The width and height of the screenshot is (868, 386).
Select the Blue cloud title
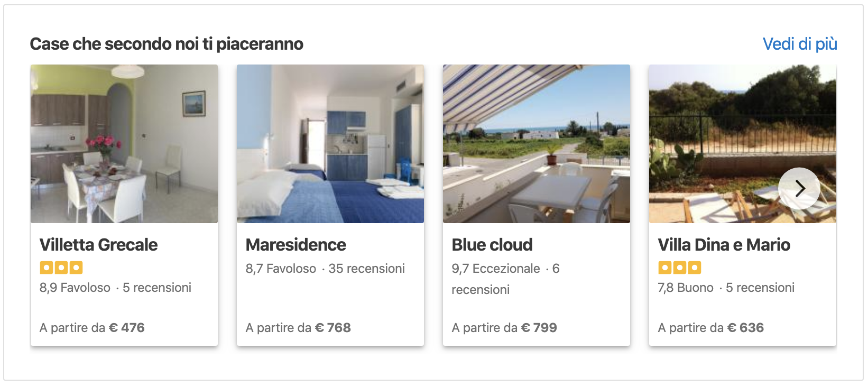pyautogui.click(x=492, y=245)
